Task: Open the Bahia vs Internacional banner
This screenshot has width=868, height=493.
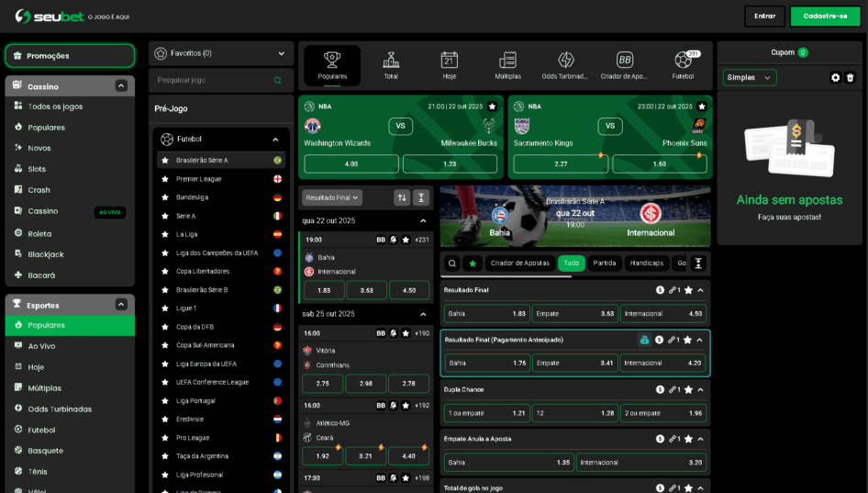Action: tap(575, 216)
